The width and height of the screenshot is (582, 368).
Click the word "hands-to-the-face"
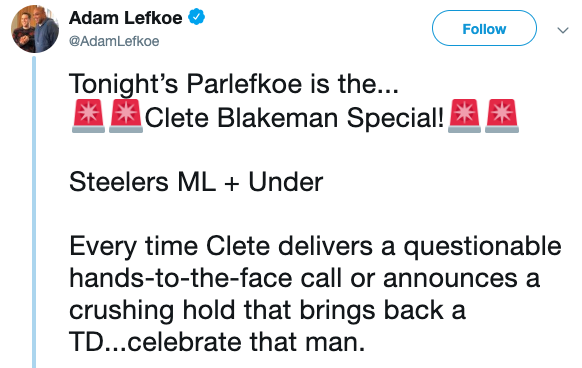click(x=181, y=279)
